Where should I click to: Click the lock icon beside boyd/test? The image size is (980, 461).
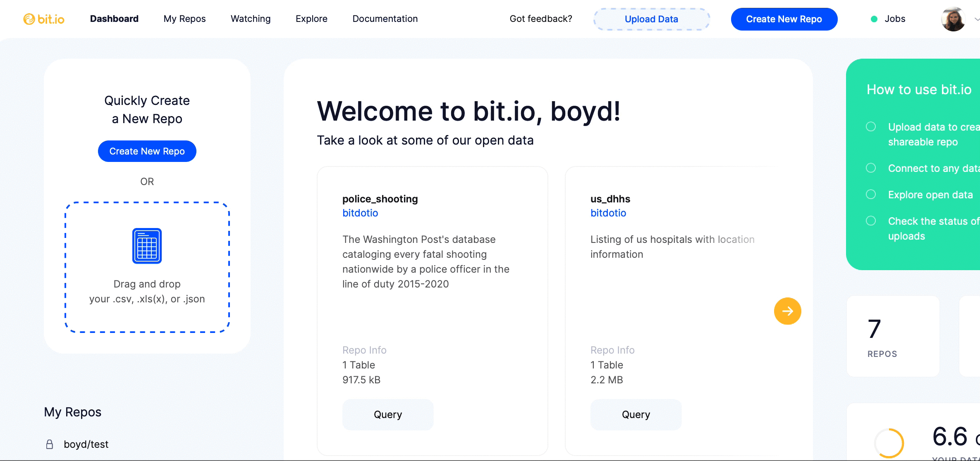point(50,444)
